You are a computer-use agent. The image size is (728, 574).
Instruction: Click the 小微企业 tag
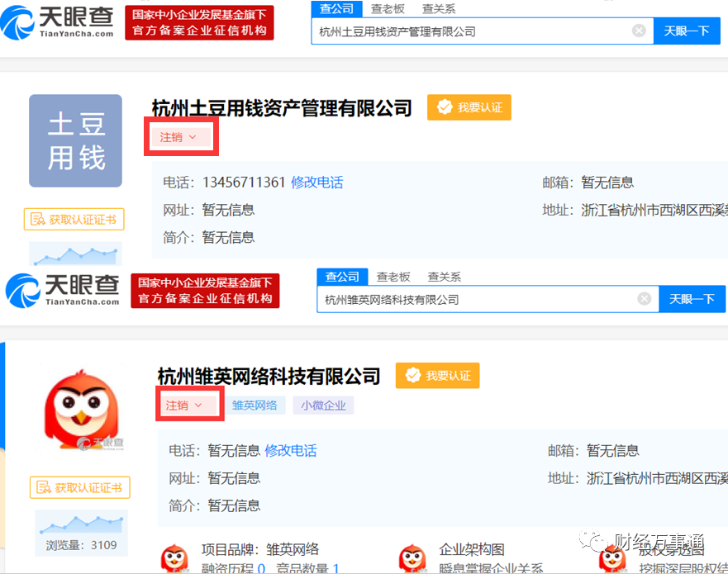(x=323, y=405)
